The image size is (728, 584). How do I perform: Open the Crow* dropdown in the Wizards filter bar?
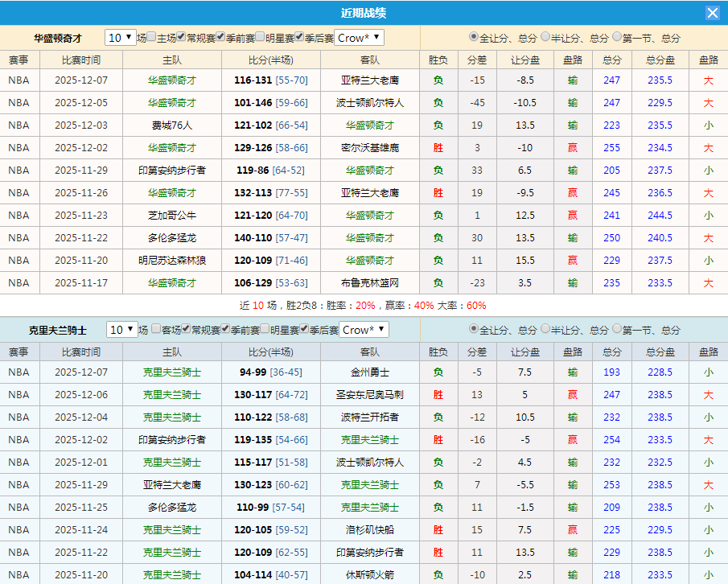point(360,37)
